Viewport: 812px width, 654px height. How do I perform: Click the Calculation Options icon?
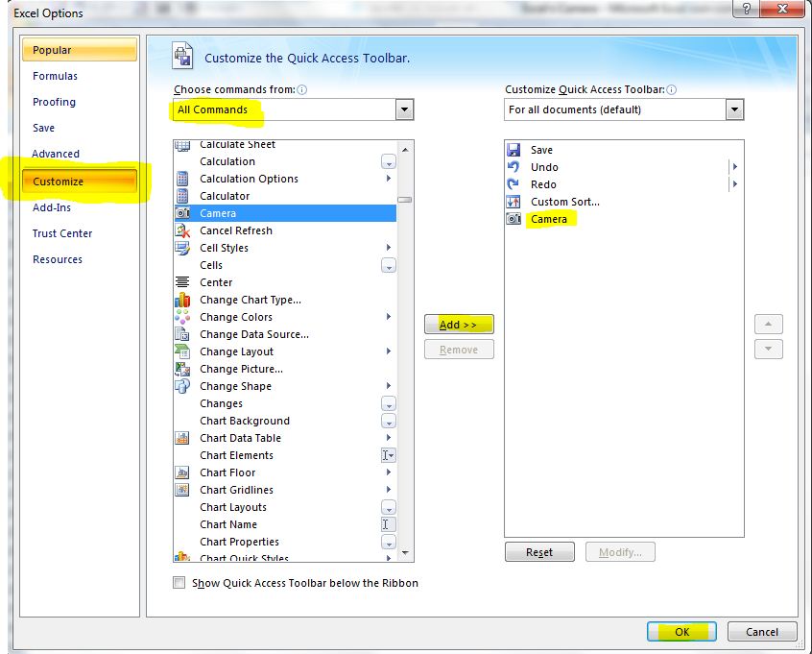pyautogui.click(x=182, y=179)
